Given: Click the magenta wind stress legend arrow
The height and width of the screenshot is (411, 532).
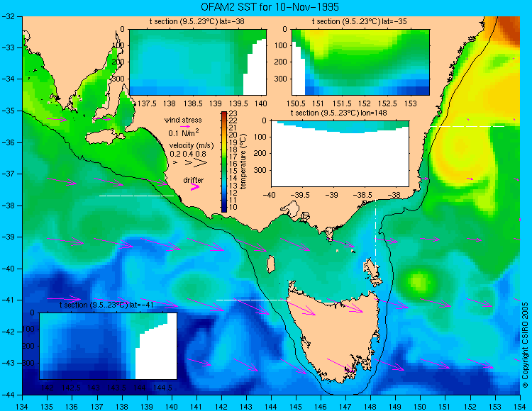Looking at the screenshot, I should (x=185, y=126).
